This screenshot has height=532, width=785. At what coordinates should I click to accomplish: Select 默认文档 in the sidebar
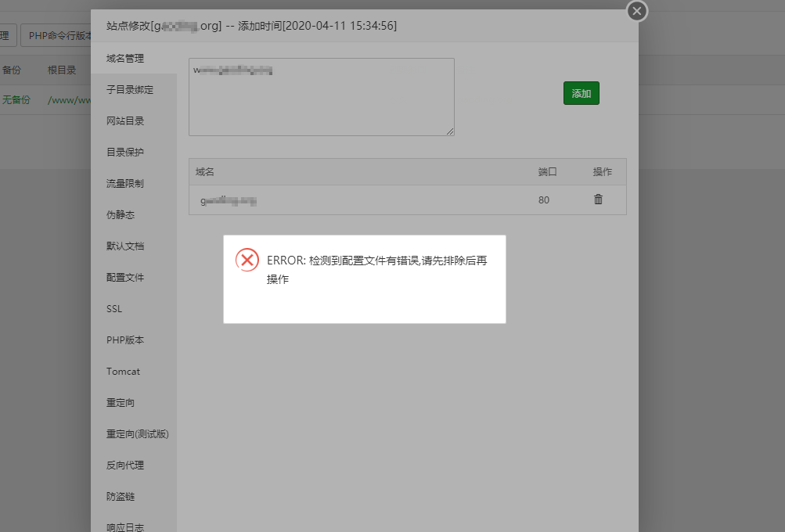click(125, 246)
